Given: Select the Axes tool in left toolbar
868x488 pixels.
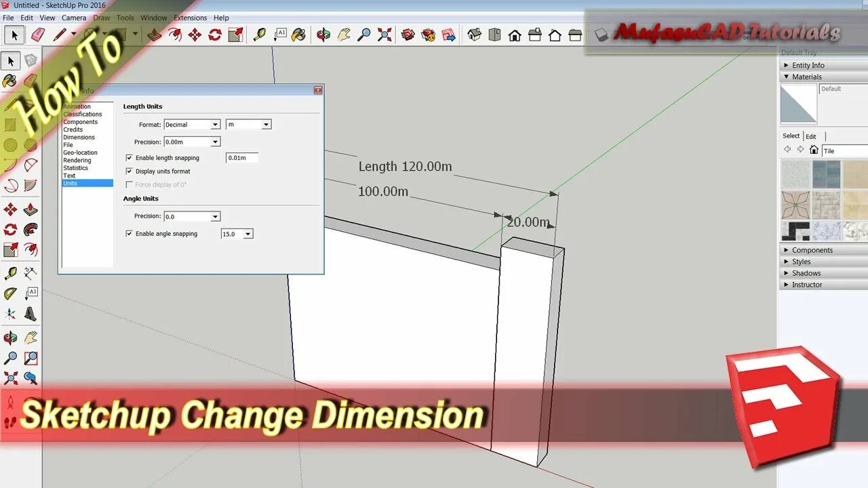Looking at the screenshot, I should pyautogui.click(x=10, y=314).
